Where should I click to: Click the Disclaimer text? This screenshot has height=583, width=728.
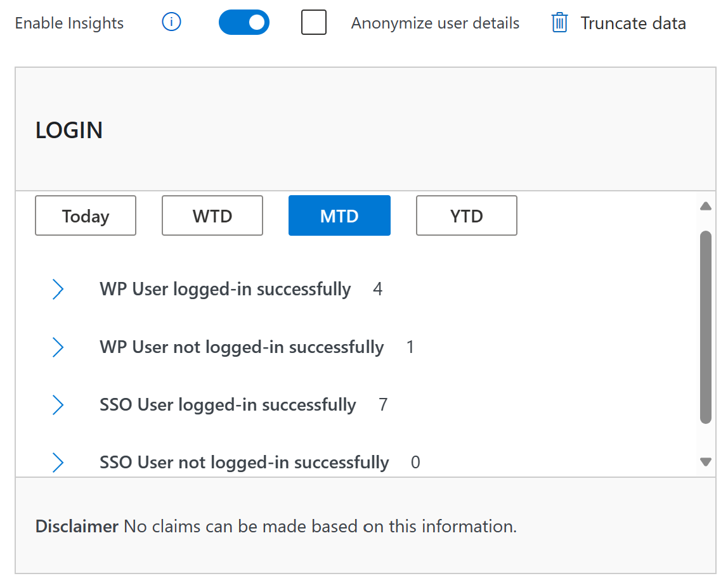276,527
